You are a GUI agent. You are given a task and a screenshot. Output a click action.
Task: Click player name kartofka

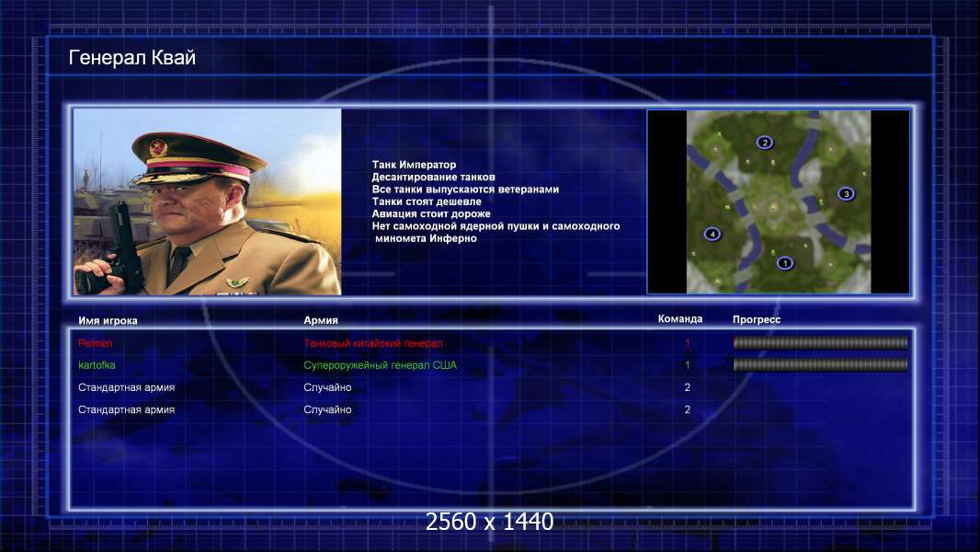point(97,365)
